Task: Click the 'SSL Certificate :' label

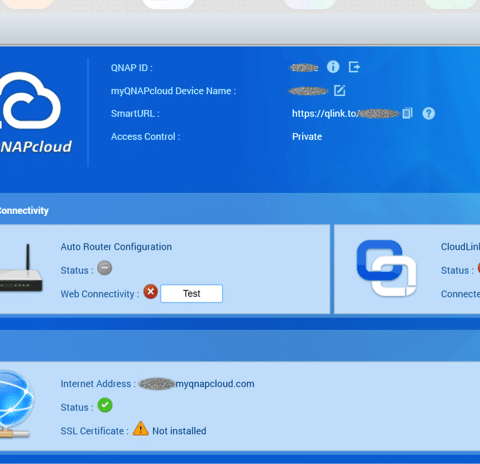Action: tap(95, 431)
